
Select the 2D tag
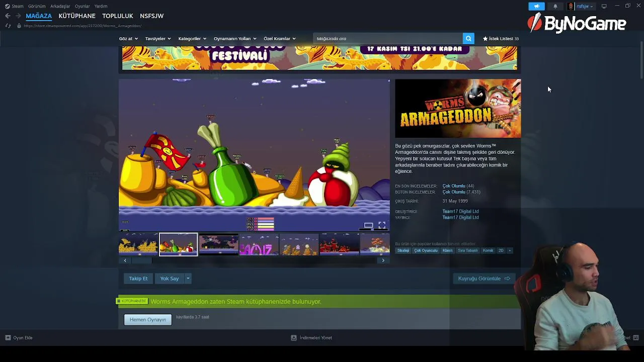[x=501, y=250]
